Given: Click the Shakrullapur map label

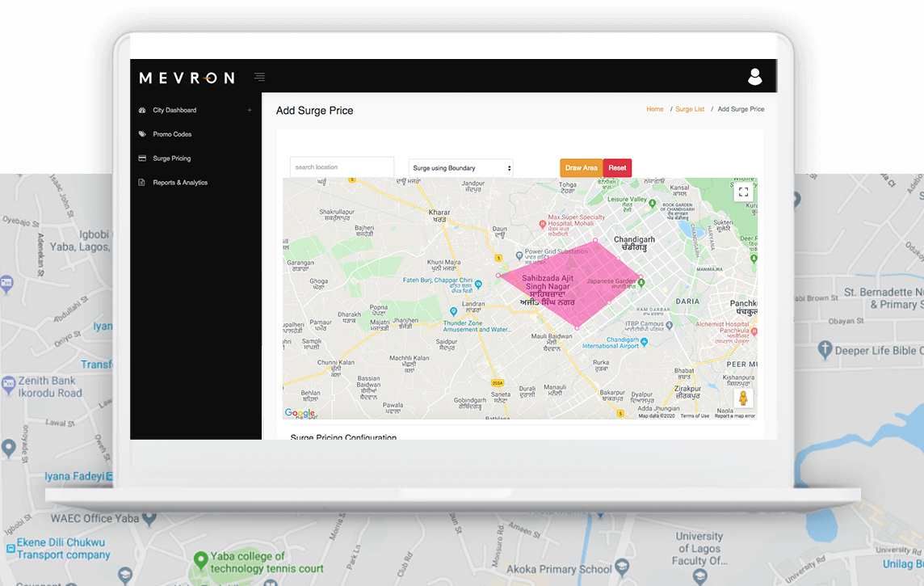Looking at the screenshot, I should (x=337, y=214).
